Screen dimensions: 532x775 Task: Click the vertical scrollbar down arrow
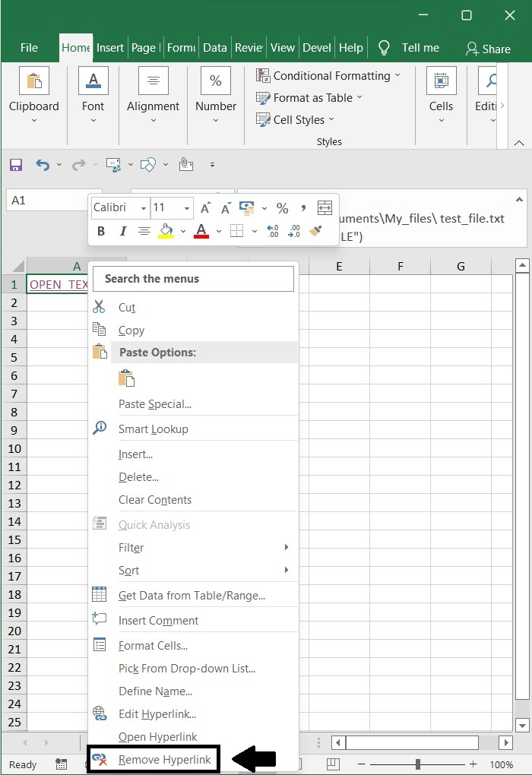pyautogui.click(x=523, y=726)
